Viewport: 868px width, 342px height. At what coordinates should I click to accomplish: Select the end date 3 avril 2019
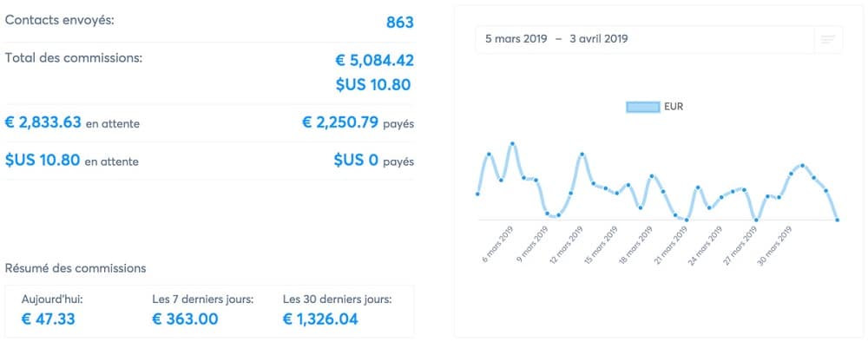tap(598, 39)
